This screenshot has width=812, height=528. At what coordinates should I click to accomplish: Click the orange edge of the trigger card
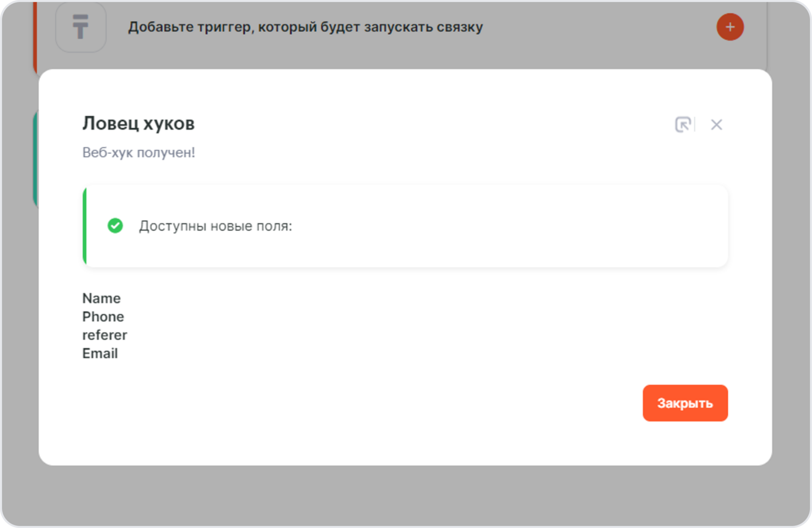pos(35,36)
